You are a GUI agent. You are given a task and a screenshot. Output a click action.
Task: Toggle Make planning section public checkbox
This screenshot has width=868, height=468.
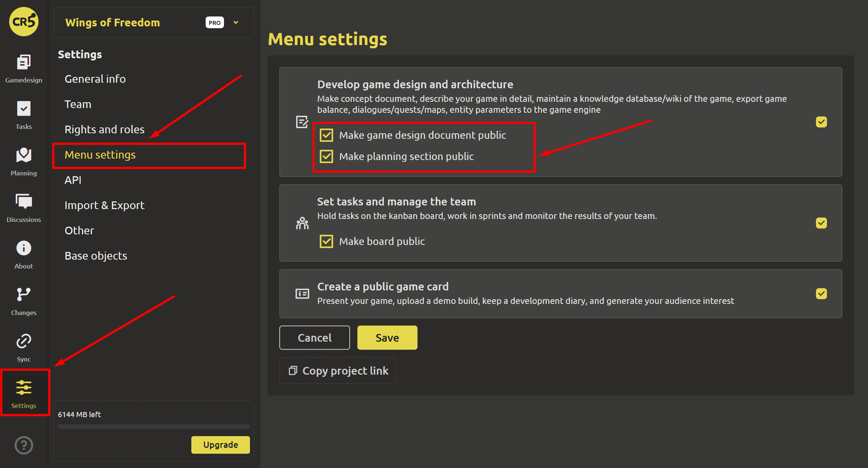[326, 156]
